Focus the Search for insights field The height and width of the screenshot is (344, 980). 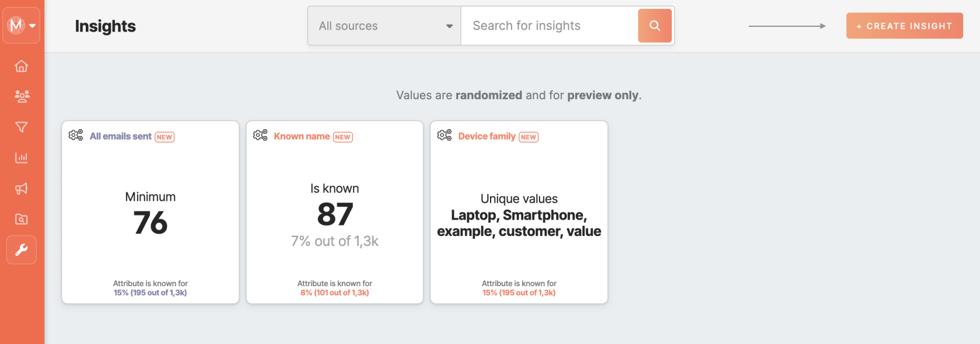tap(549, 26)
